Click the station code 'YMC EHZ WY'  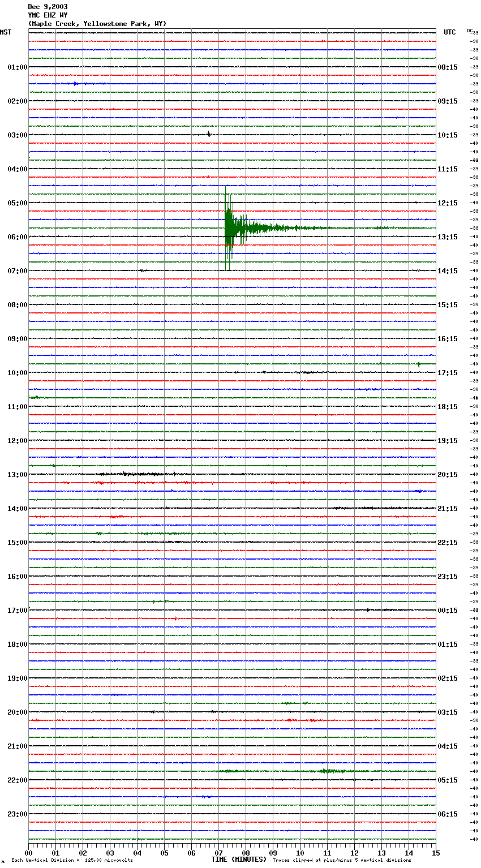point(48,15)
